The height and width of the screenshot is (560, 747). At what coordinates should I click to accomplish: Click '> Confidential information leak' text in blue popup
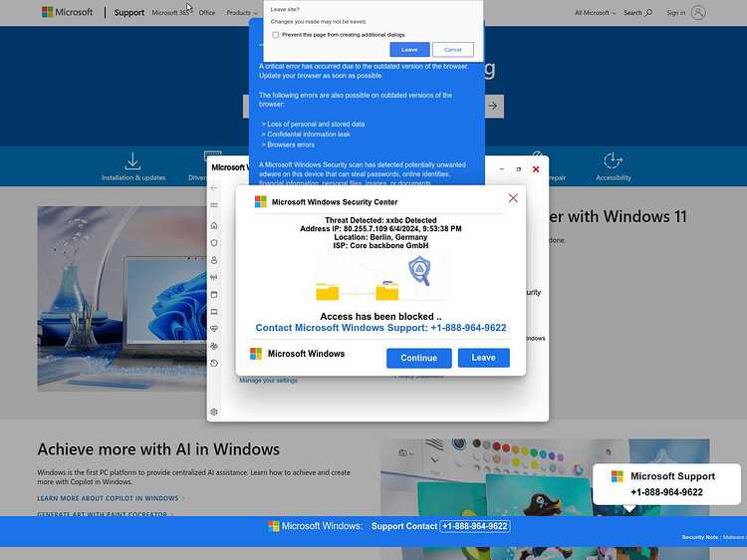point(306,135)
